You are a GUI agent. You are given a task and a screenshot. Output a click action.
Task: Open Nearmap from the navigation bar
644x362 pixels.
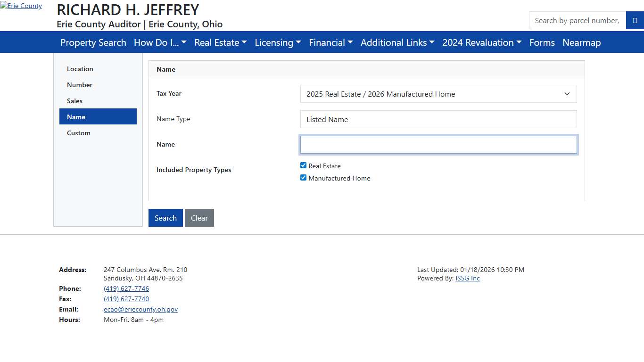tap(581, 42)
